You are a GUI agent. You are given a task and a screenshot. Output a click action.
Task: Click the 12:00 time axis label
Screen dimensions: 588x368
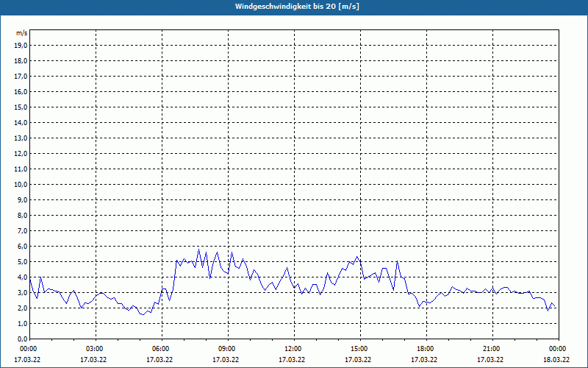tap(293, 349)
